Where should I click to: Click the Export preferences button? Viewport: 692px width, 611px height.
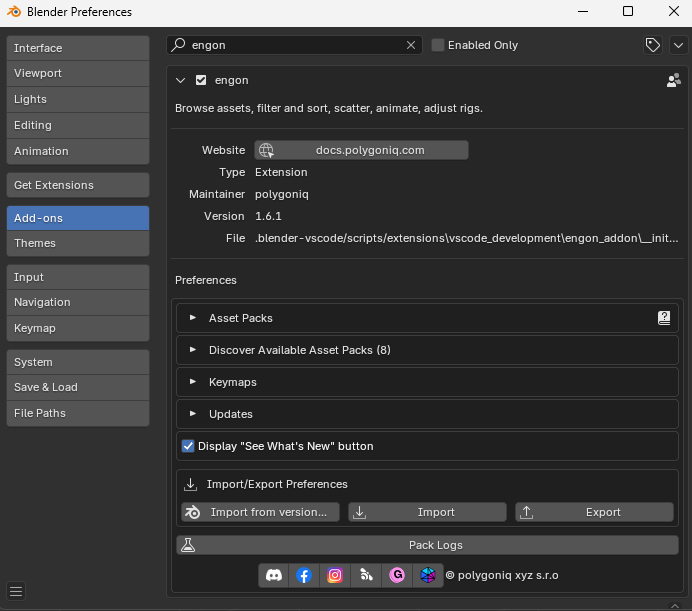pos(594,512)
